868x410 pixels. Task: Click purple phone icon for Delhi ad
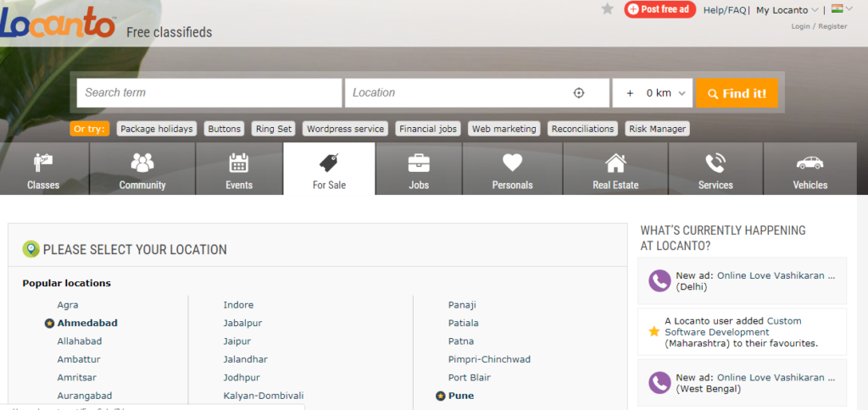coord(659,281)
